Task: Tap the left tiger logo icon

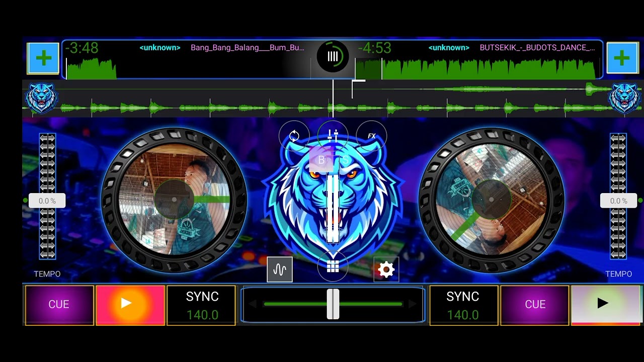Action: point(41,98)
